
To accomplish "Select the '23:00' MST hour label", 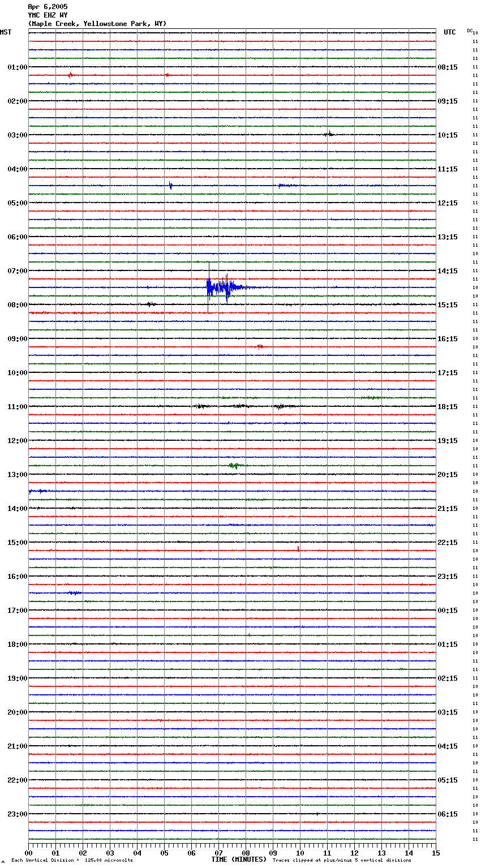I will (18, 814).
